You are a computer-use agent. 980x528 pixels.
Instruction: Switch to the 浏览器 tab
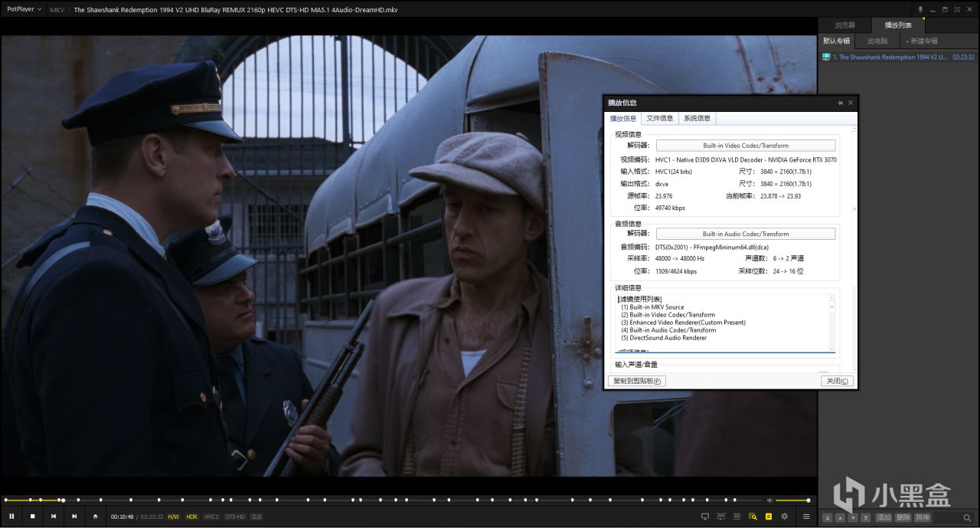(x=844, y=25)
